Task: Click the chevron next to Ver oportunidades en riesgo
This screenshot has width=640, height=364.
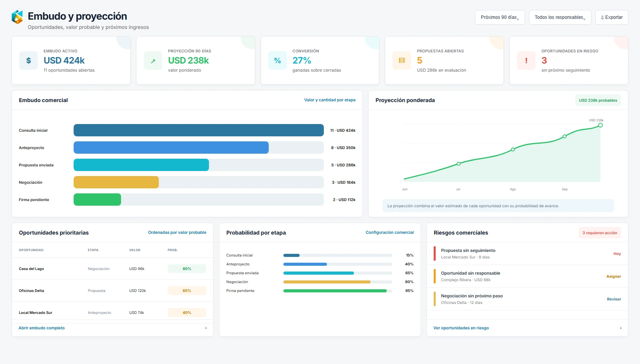Action: tap(621, 328)
